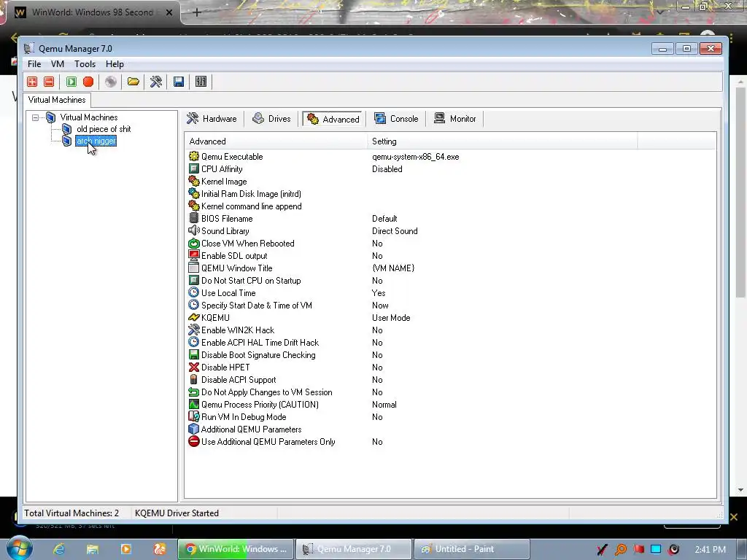Click the open folder toolbar icon
This screenshot has width=747, height=560.
[x=133, y=82]
